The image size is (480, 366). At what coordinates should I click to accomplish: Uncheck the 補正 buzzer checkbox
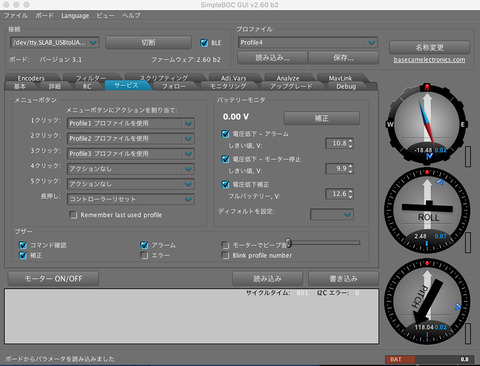23,256
